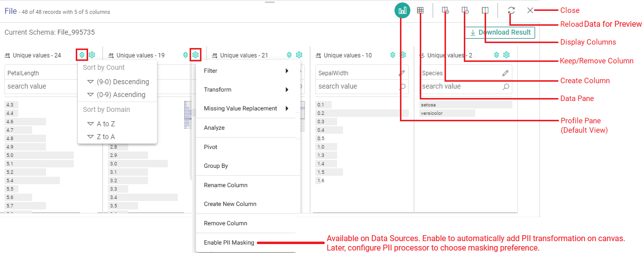Viewport: 644px width, 253px height.
Task: Select Enable PII Masking option
Action: coord(229,243)
